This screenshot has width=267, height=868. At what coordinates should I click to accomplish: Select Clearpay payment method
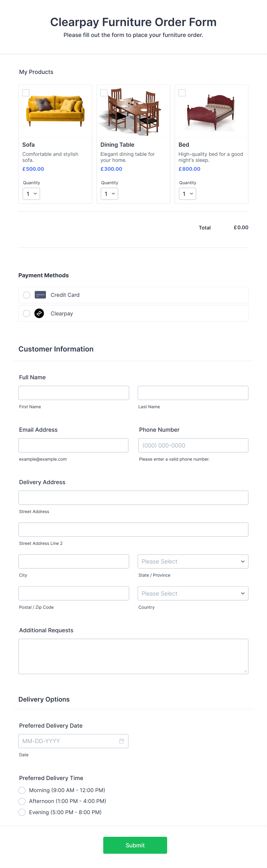[26, 313]
